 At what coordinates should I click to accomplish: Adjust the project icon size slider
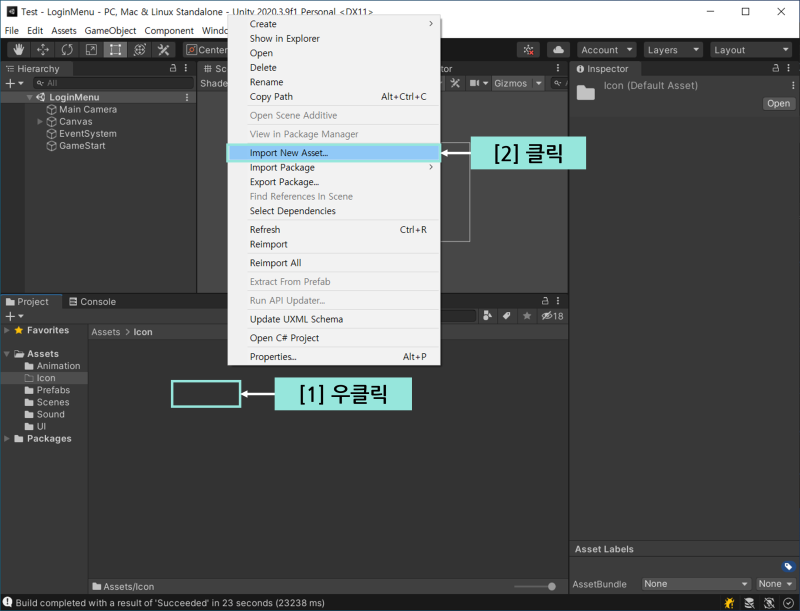click(x=535, y=587)
